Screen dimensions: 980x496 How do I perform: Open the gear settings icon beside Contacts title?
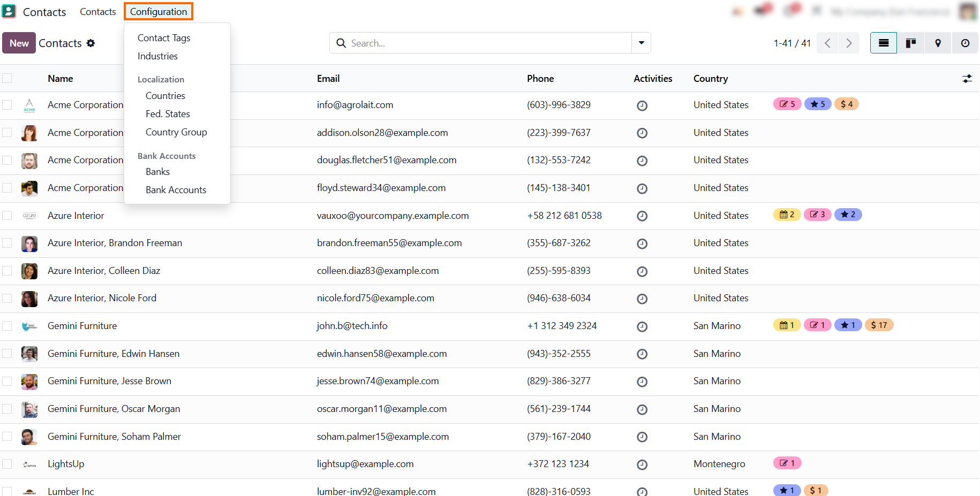[91, 43]
